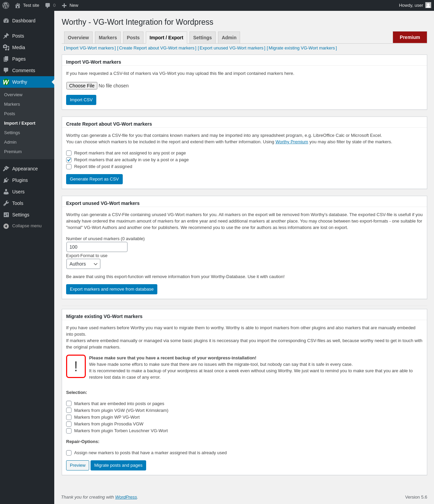434x504 pixels.
Task: Switch to the Settings tab
Action: click(202, 38)
